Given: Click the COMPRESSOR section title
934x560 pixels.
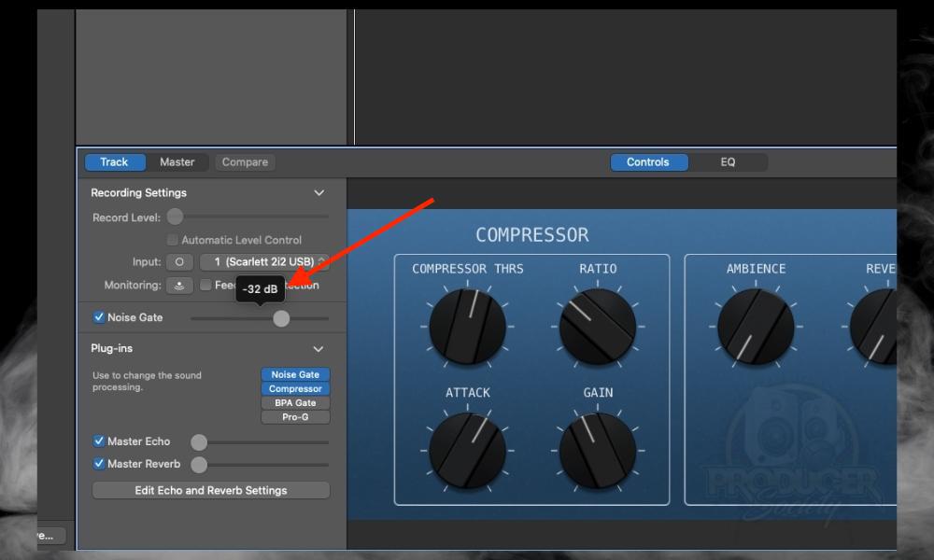Looking at the screenshot, I should (532, 235).
